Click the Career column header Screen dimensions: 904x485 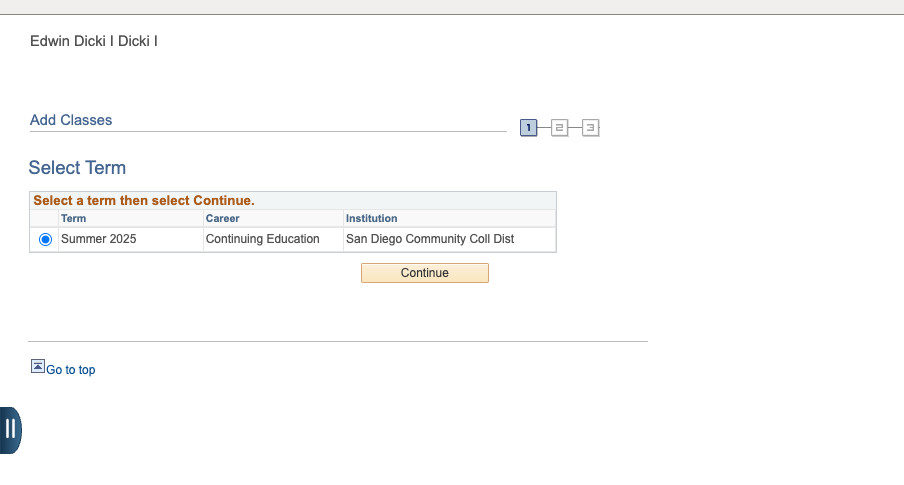click(x=223, y=219)
